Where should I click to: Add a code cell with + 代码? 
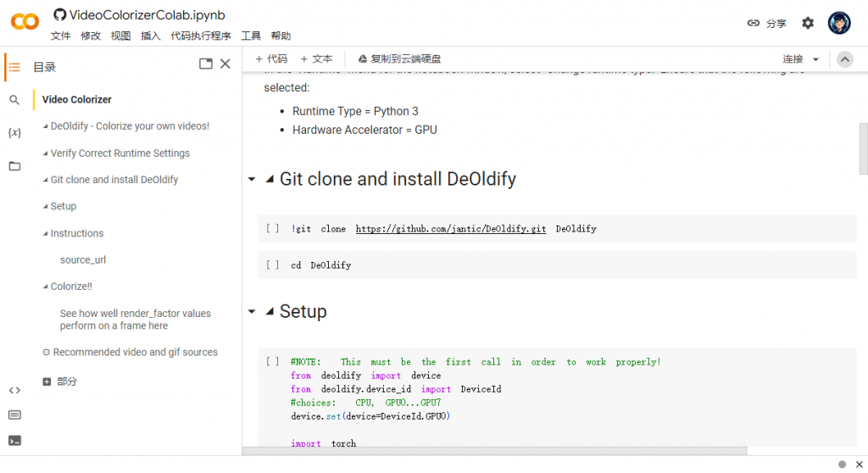click(x=271, y=58)
